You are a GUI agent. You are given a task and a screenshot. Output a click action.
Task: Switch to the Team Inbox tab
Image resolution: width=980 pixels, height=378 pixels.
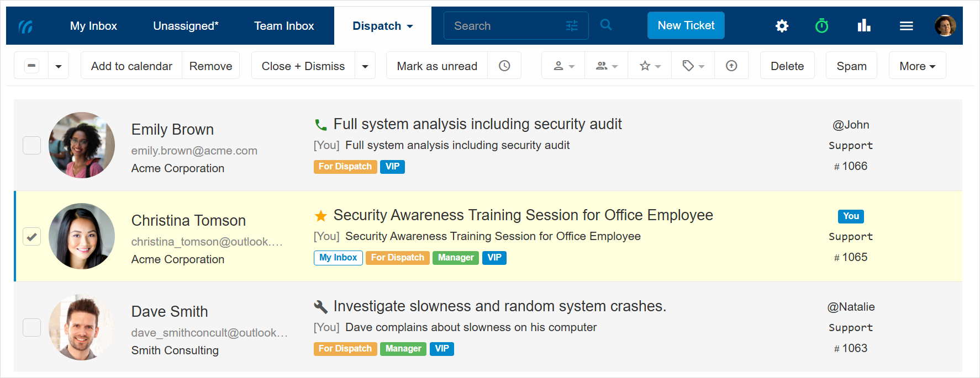coord(284,26)
